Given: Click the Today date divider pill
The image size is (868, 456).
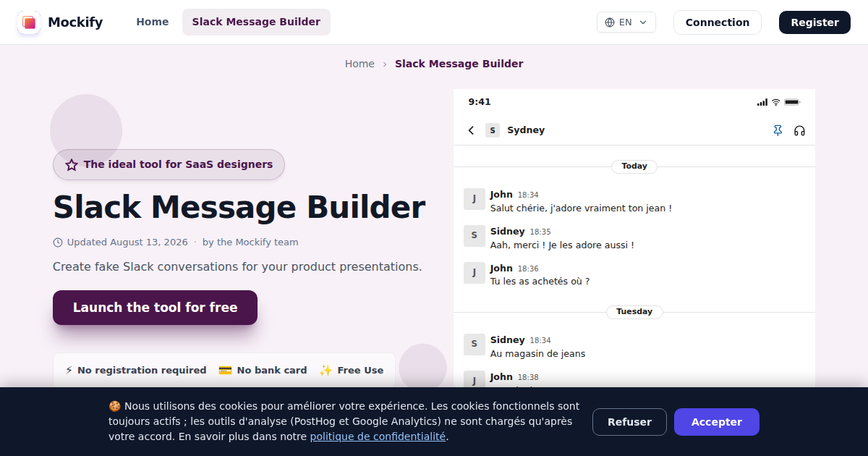Looking at the screenshot, I should click(x=634, y=166).
